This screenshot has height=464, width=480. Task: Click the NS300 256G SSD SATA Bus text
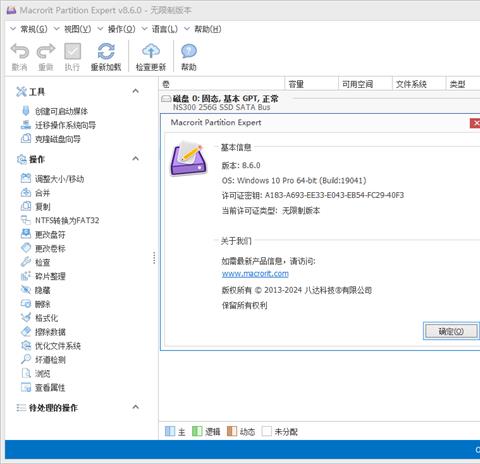click(x=221, y=107)
